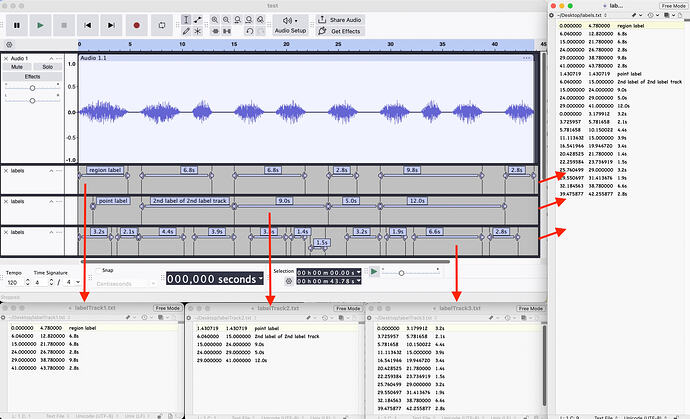Screen dimensions: 690x419
Task: Open Audio 1 track menu (three dots)
Action: [x=59, y=58]
